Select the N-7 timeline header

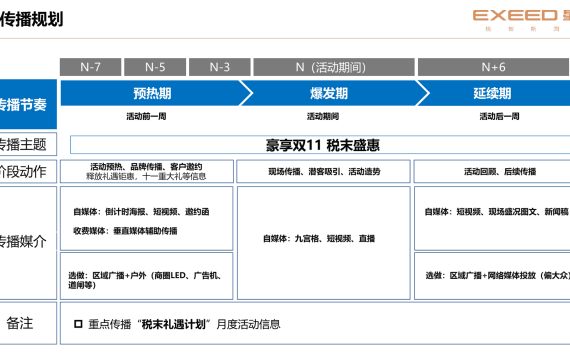click(x=91, y=67)
